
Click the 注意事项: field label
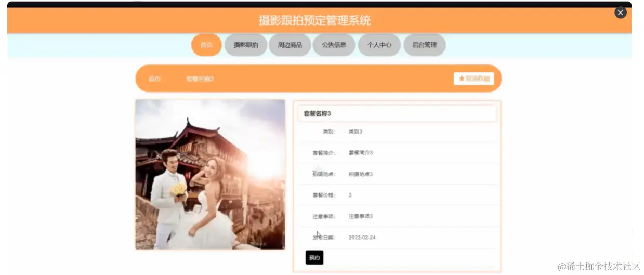point(324,216)
